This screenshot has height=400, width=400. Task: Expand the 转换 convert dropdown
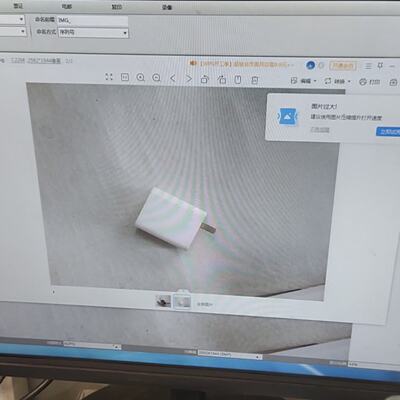[338, 81]
